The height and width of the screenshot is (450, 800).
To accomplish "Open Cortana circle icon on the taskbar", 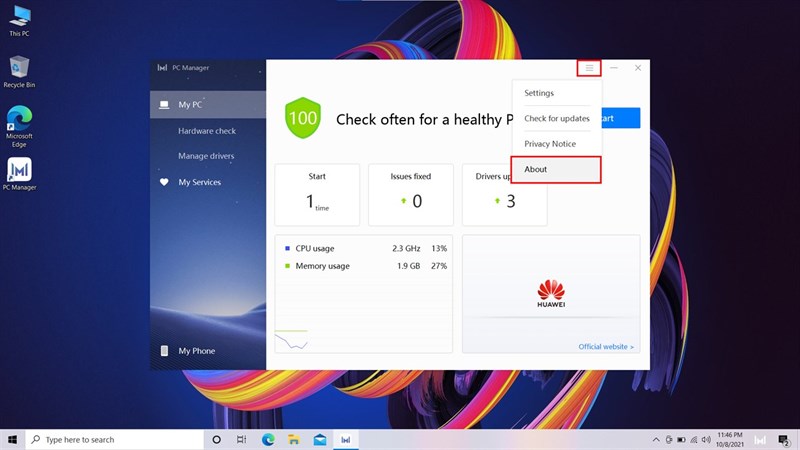I will coord(216,439).
